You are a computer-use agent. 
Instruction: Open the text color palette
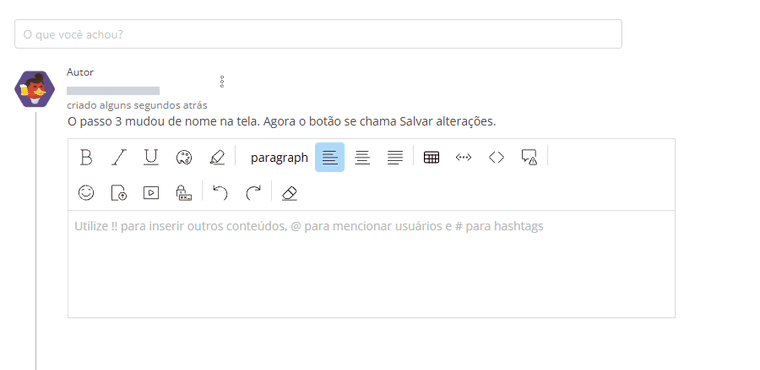click(x=184, y=157)
